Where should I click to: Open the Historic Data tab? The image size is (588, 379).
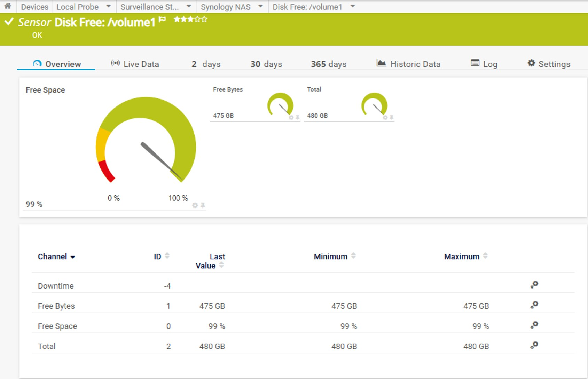click(x=409, y=64)
